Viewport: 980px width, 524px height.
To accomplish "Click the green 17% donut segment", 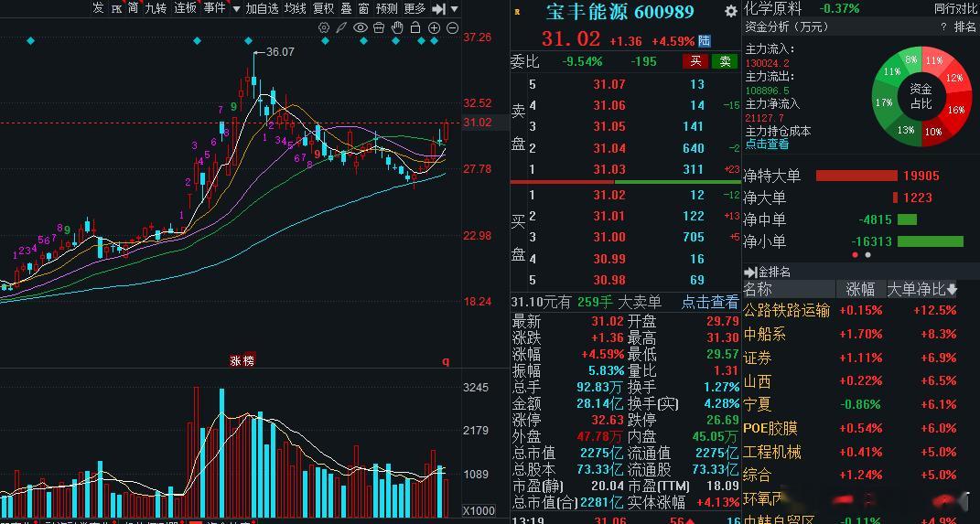I will coord(884,102).
